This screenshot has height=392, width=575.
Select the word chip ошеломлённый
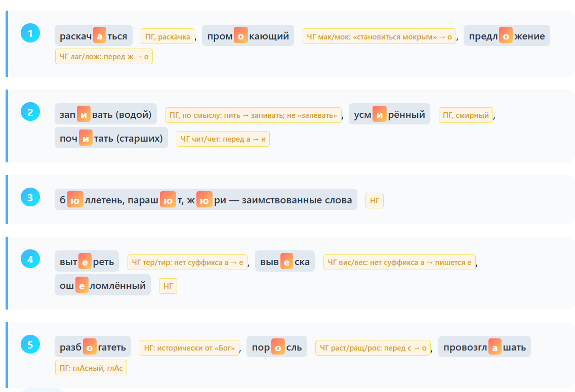(103, 285)
